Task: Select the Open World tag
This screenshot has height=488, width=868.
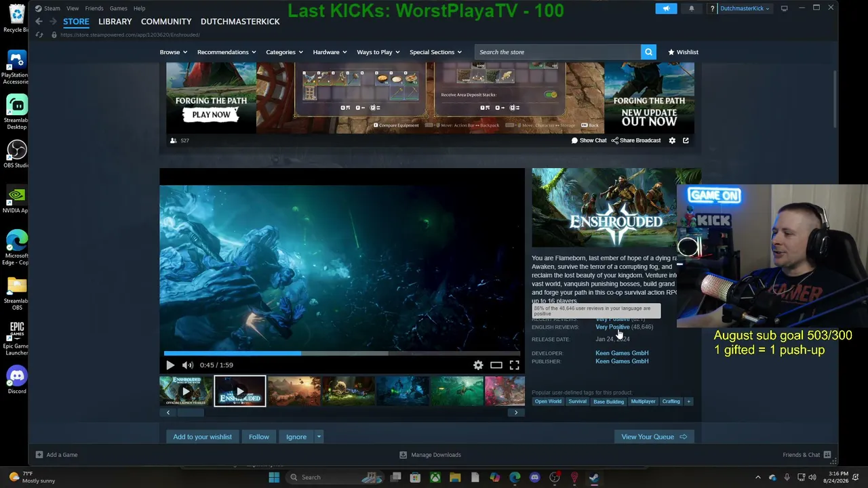Action: 548,401
